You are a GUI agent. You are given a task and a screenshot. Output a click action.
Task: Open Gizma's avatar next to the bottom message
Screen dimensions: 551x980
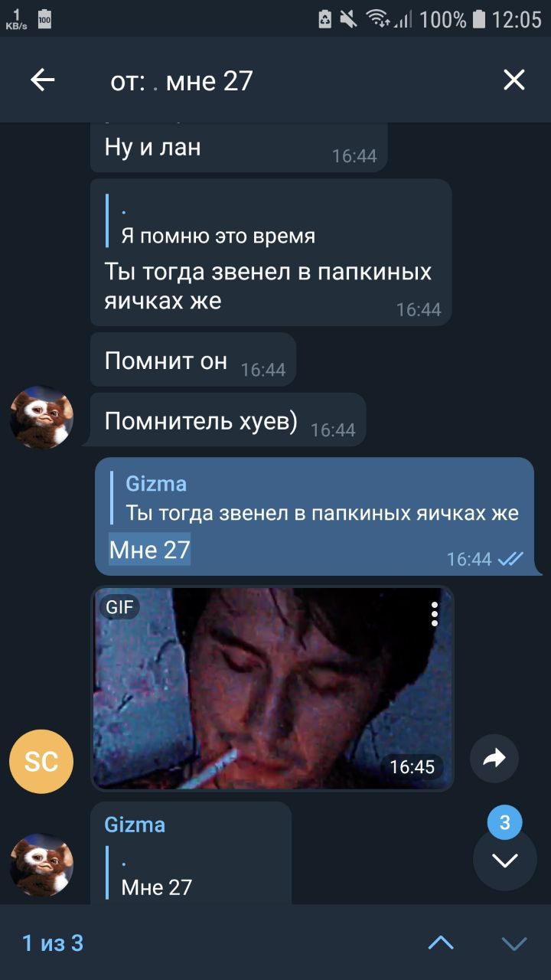pos(41,864)
